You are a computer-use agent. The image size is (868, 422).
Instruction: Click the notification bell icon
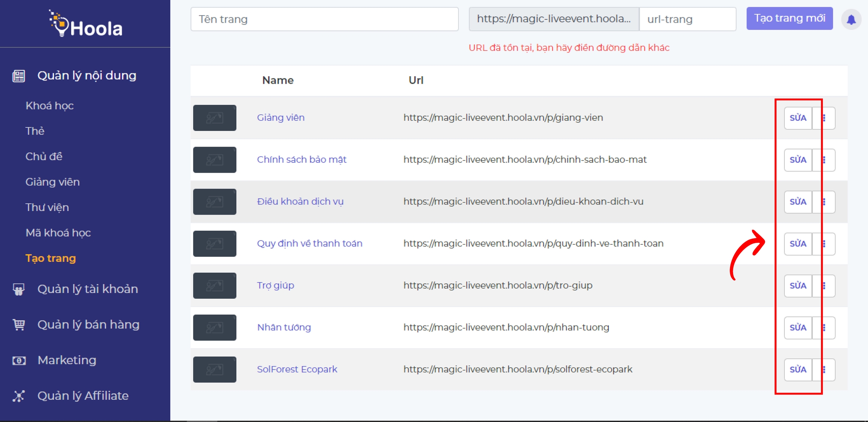(x=851, y=19)
